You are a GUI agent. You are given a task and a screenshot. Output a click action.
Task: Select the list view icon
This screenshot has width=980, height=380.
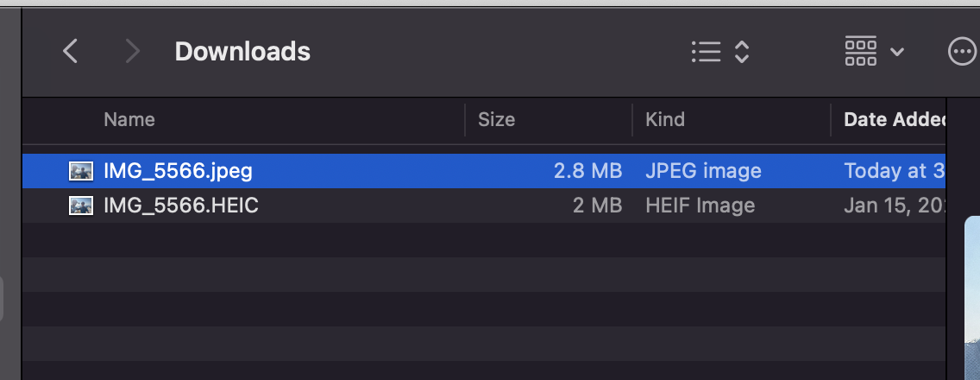click(707, 51)
